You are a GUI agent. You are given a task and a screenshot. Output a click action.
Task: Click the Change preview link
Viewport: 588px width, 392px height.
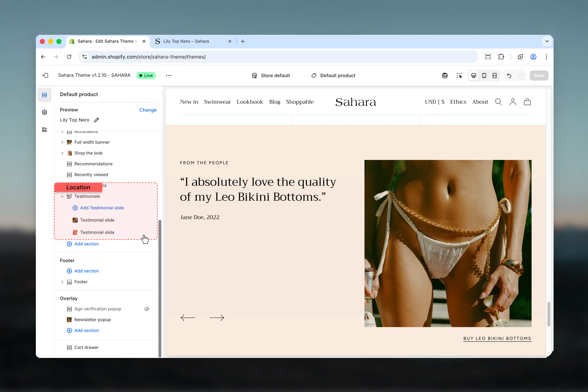(x=148, y=110)
